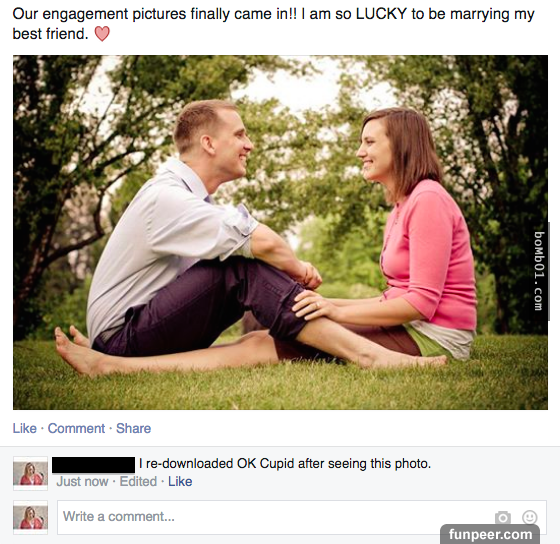Click the engagement pictures caption text
The width and height of the screenshot is (560, 544).
pyautogui.click(x=274, y=24)
